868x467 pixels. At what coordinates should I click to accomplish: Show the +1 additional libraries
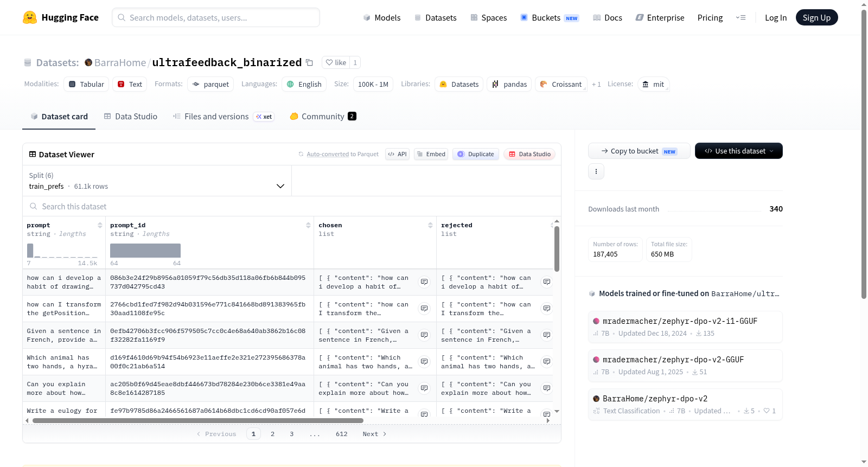pos(596,84)
